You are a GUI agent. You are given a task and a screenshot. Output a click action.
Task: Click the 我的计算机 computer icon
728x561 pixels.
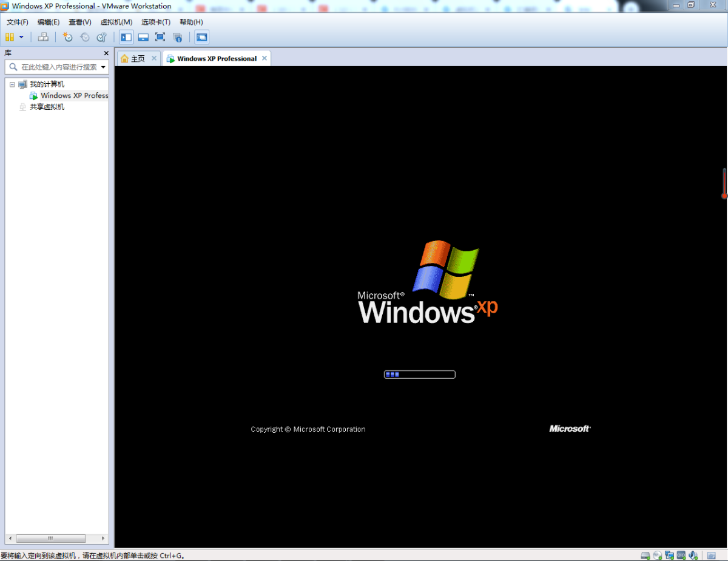23,84
